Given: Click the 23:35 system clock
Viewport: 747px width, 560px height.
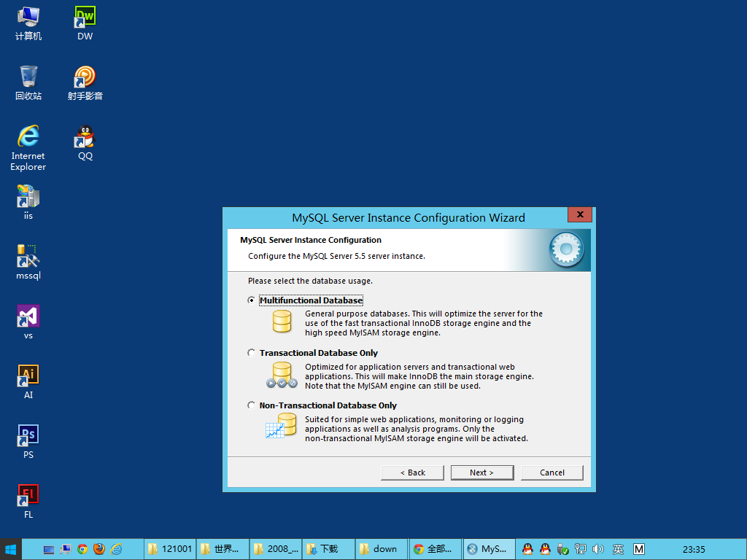Looking at the screenshot, I should 694,549.
